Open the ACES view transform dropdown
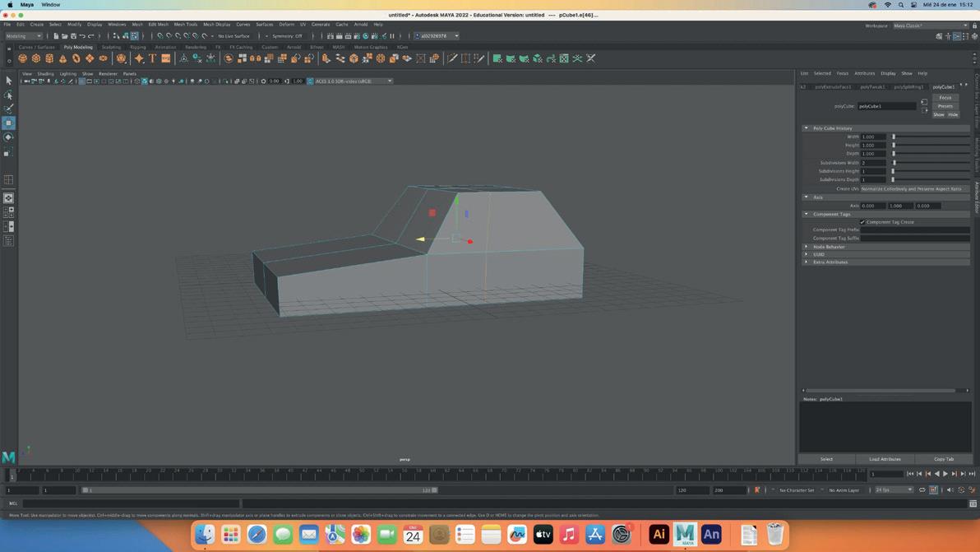Image resolution: width=980 pixels, height=552 pixels. pos(354,81)
